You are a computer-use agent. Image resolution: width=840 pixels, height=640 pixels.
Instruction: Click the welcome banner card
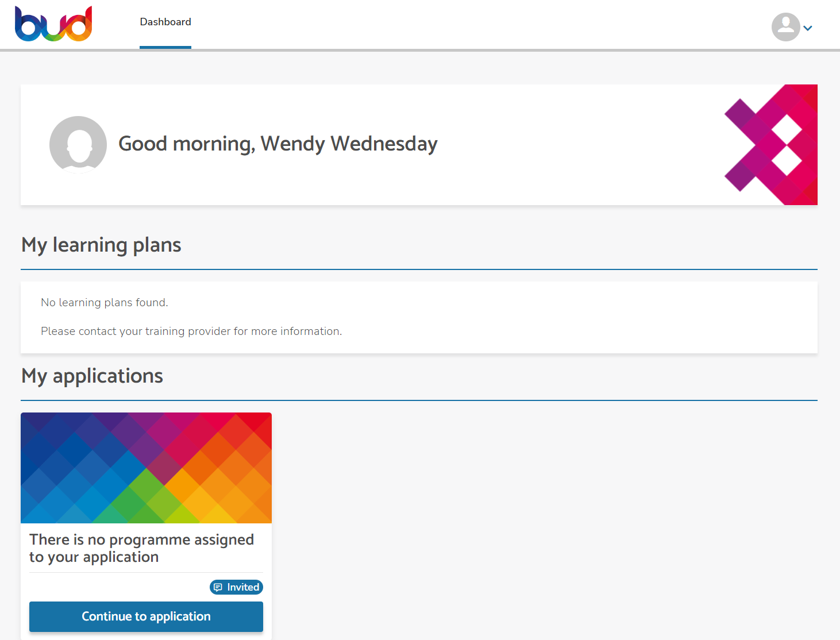point(419,145)
